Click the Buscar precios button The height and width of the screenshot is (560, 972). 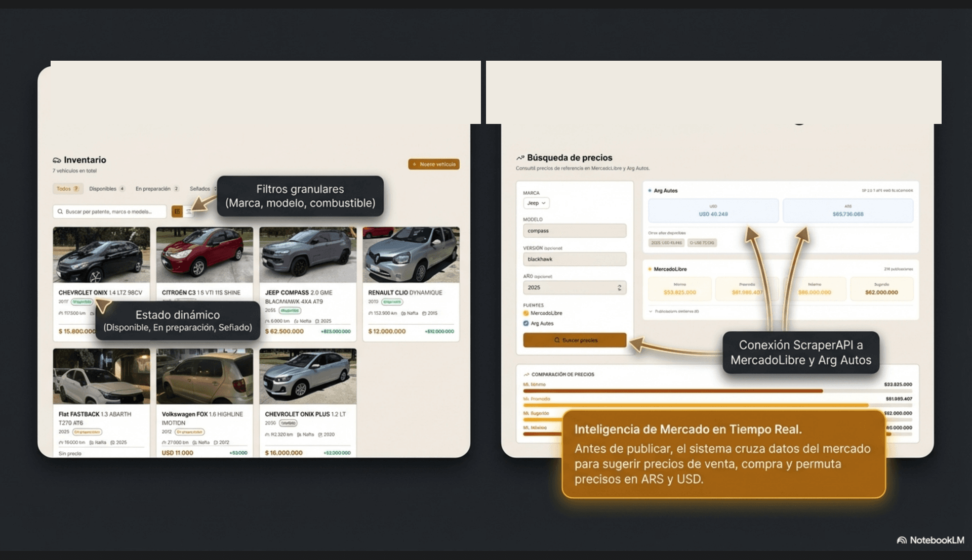[x=575, y=340]
